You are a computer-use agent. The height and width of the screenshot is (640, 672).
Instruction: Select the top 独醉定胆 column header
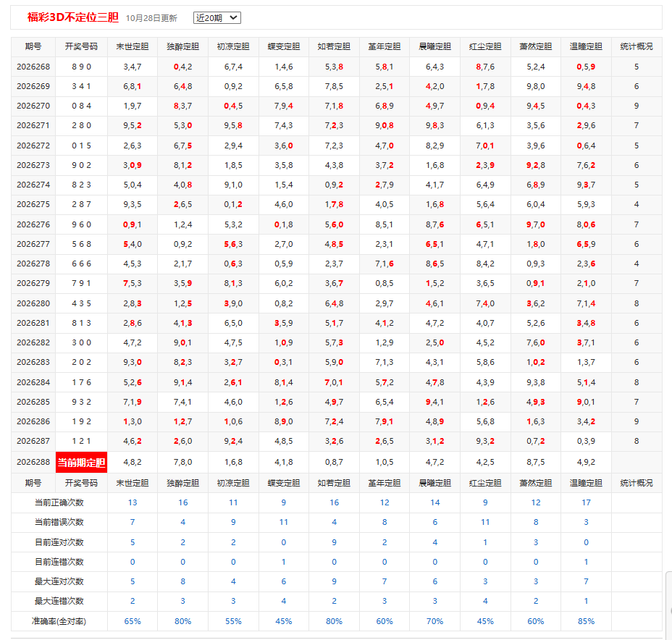point(183,46)
